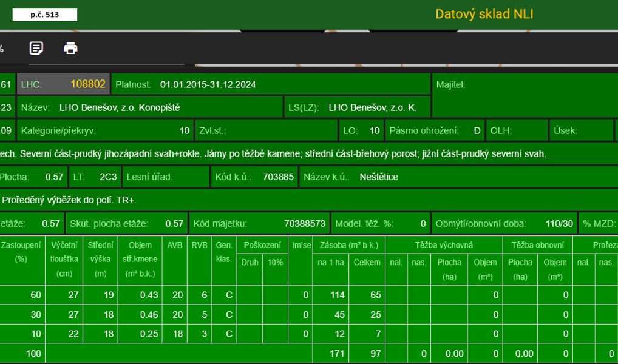Select the 0.43 stem volume cell
The image size is (618, 364).
pos(140,295)
